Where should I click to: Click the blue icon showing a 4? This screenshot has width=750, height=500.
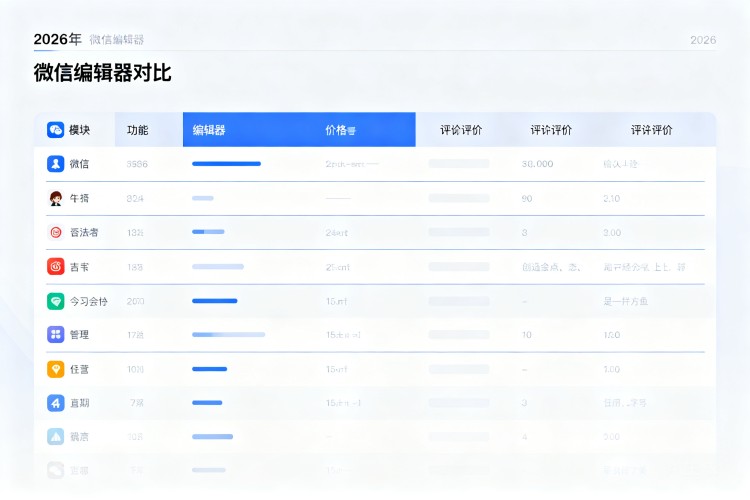pyautogui.click(x=55, y=403)
